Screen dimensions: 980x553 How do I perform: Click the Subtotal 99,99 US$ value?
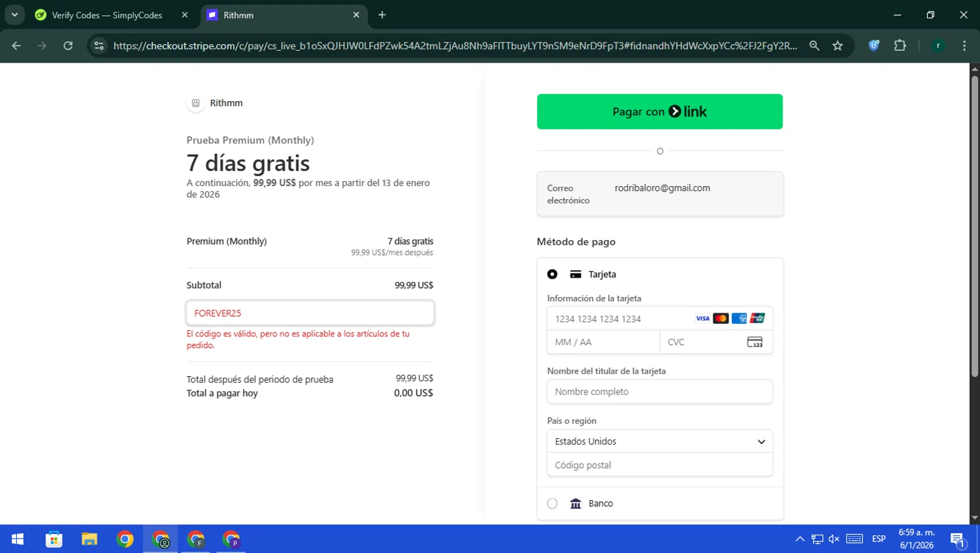[414, 285]
